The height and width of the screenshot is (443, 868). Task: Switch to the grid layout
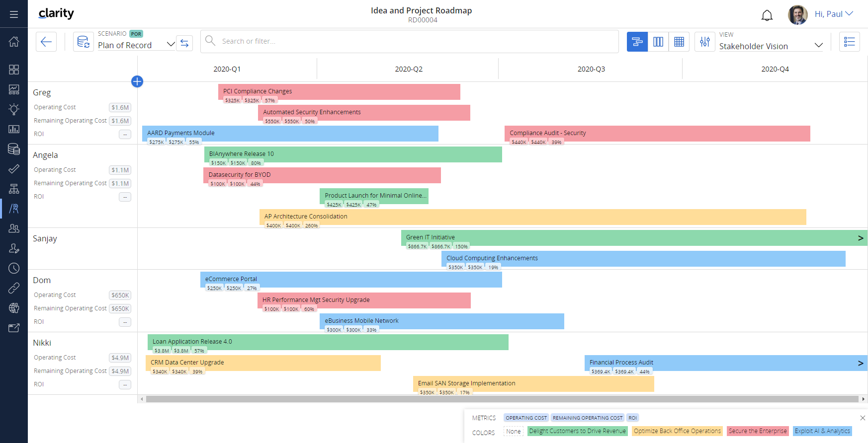coord(679,42)
